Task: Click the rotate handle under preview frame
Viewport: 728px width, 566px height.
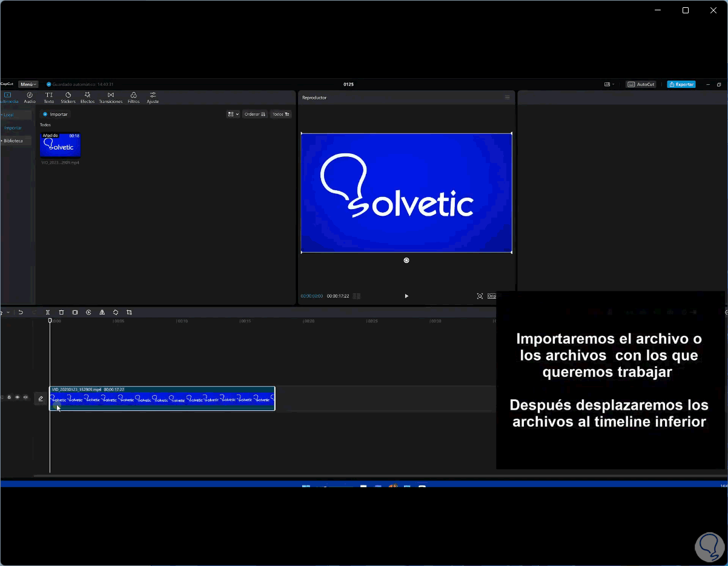Action: coord(406,260)
